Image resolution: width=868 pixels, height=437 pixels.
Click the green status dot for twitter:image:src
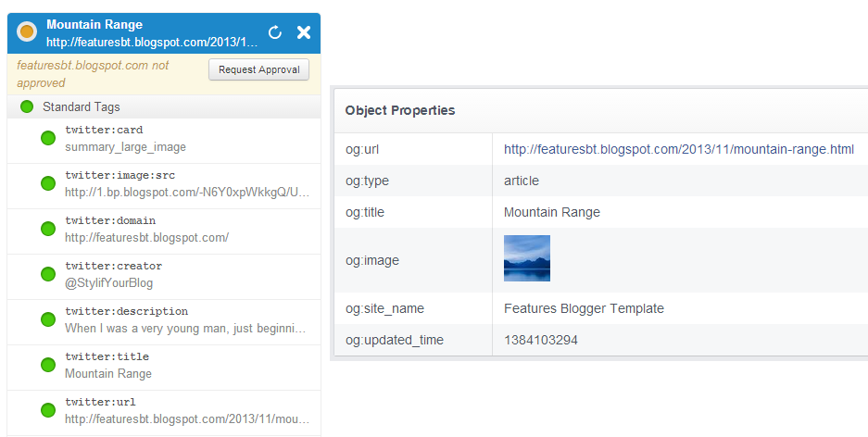(48, 183)
